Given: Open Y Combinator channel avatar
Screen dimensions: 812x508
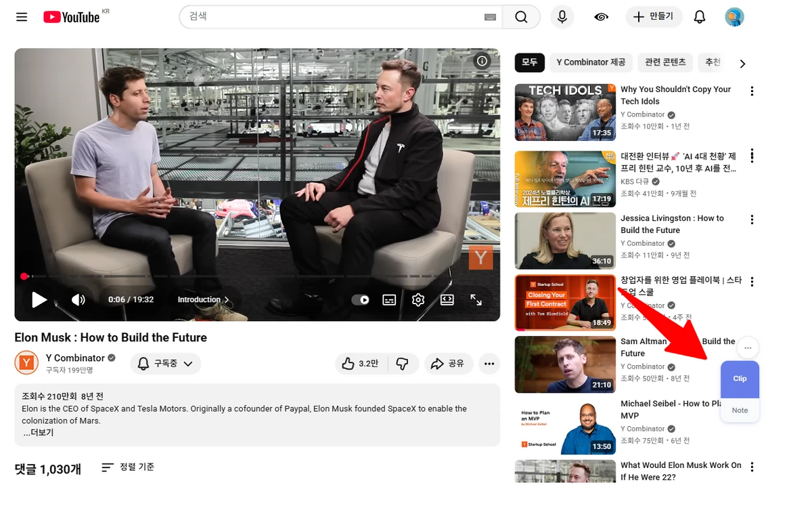Looking at the screenshot, I should [26, 363].
